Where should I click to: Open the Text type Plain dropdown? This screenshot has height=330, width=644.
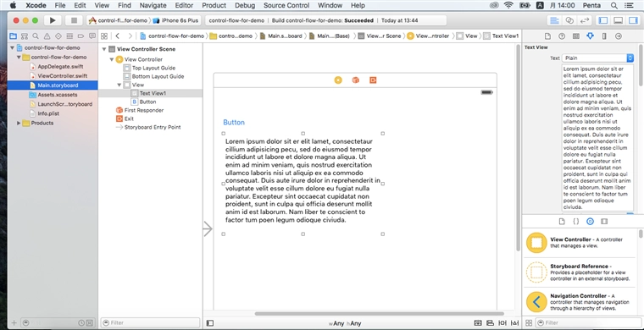pos(597,58)
